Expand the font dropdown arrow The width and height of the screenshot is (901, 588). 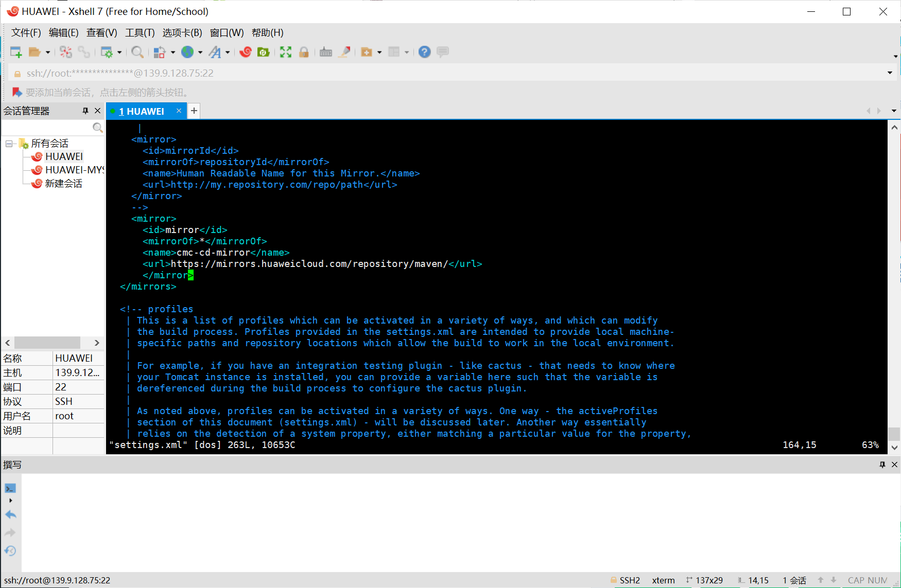(228, 52)
